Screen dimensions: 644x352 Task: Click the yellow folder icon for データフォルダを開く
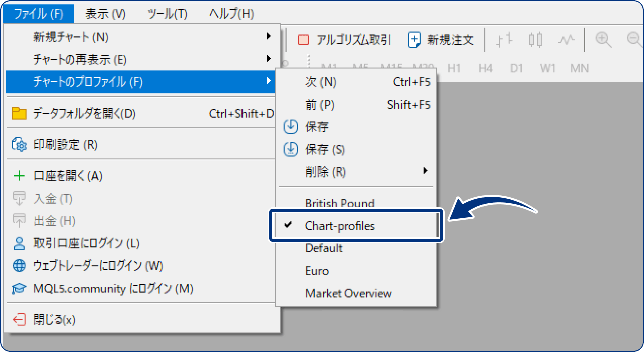pos(19,114)
